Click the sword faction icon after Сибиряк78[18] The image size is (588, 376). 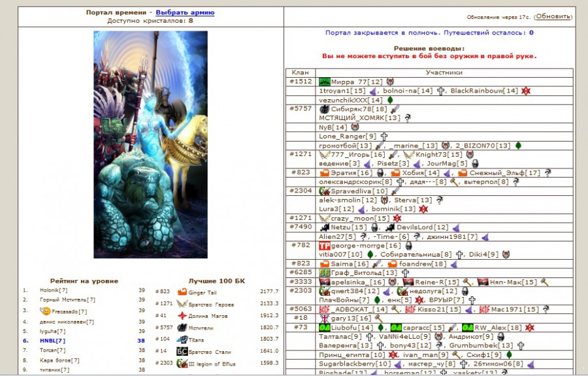[395, 109]
